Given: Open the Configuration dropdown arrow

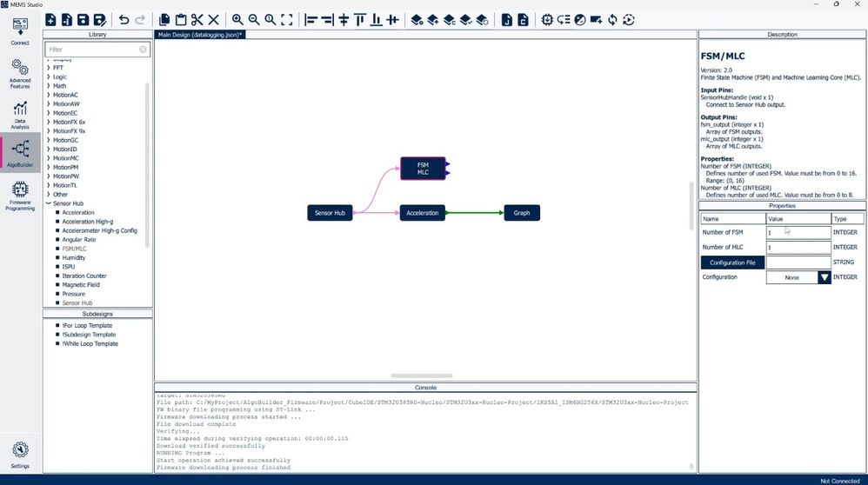Looking at the screenshot, I should (x=825, y=277).
